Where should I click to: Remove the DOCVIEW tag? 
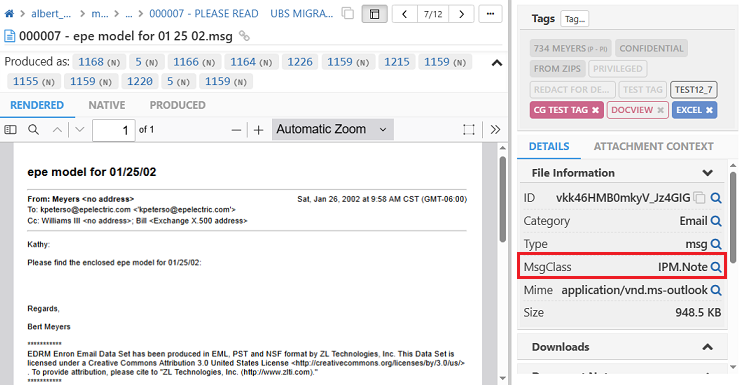tap(660, 110)
